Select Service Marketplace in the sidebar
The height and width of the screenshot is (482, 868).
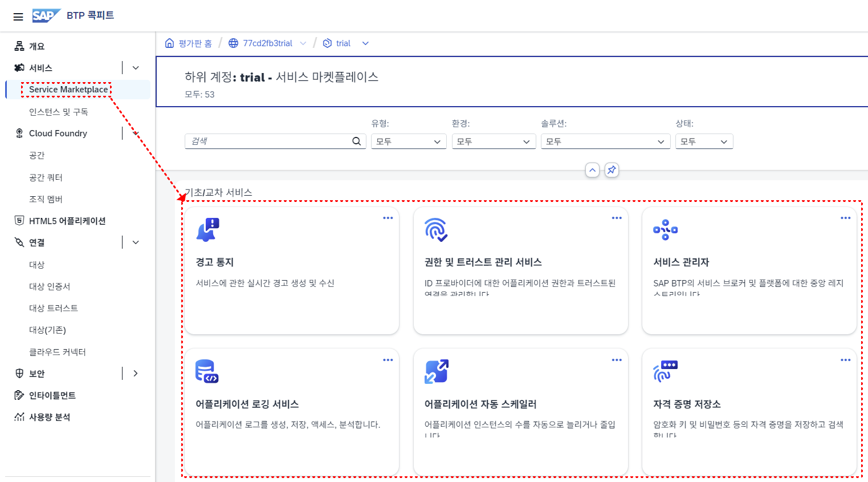click(68, 90)
